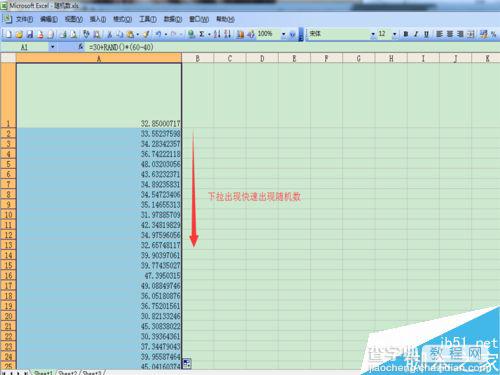The image size is (500, 375).
Task: Create a new workbook from toolbar
Action: tap(9, 34)
